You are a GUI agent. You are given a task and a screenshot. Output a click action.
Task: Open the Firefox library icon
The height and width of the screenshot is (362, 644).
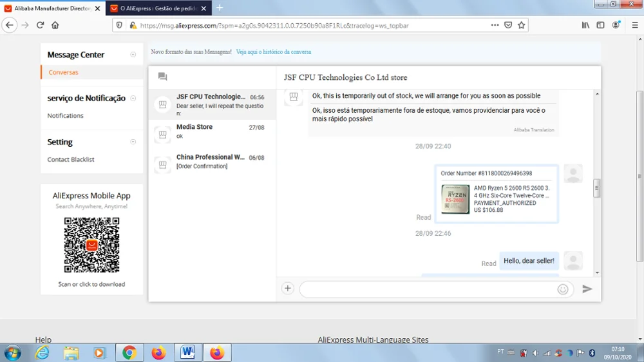pos(585,25)
